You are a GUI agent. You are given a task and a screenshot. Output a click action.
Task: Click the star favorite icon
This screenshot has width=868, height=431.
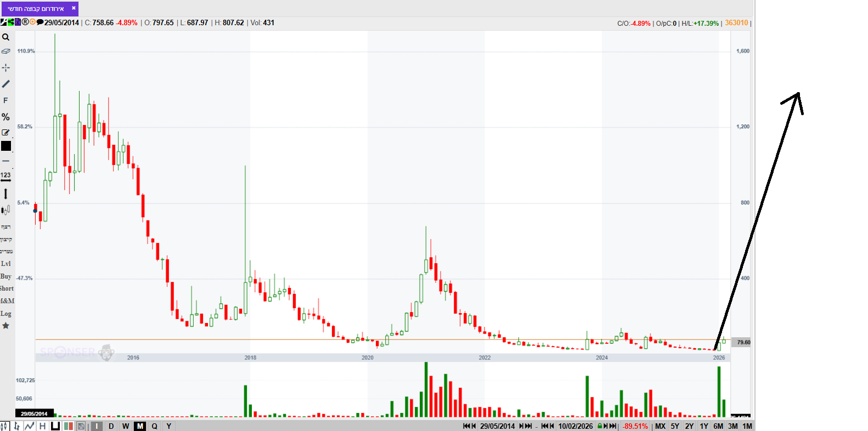pos(5,326)
